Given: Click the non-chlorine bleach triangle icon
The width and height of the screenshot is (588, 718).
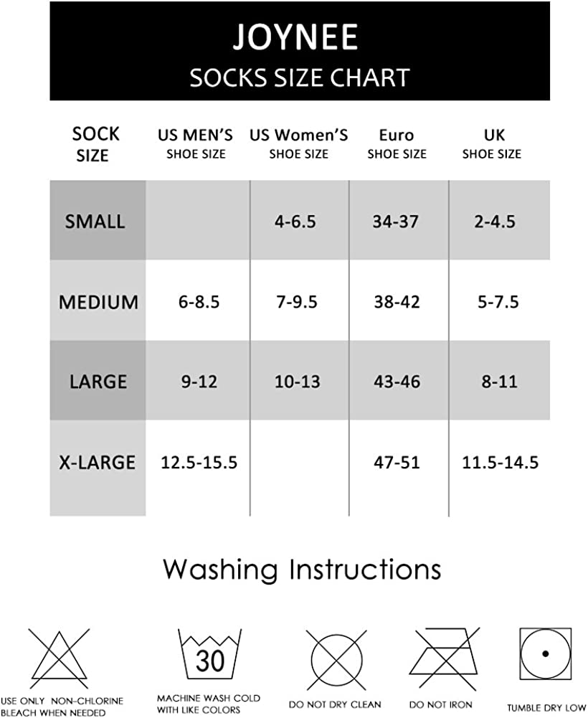Looking at the screenshot, I should point(59,658).
